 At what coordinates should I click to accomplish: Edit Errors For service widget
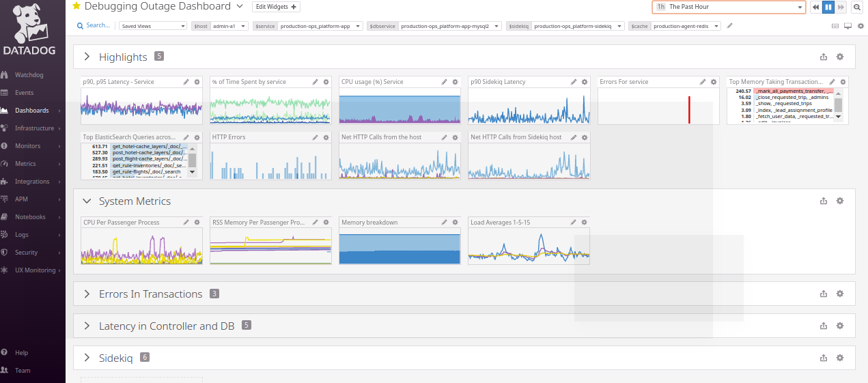[x=703, y=82]
